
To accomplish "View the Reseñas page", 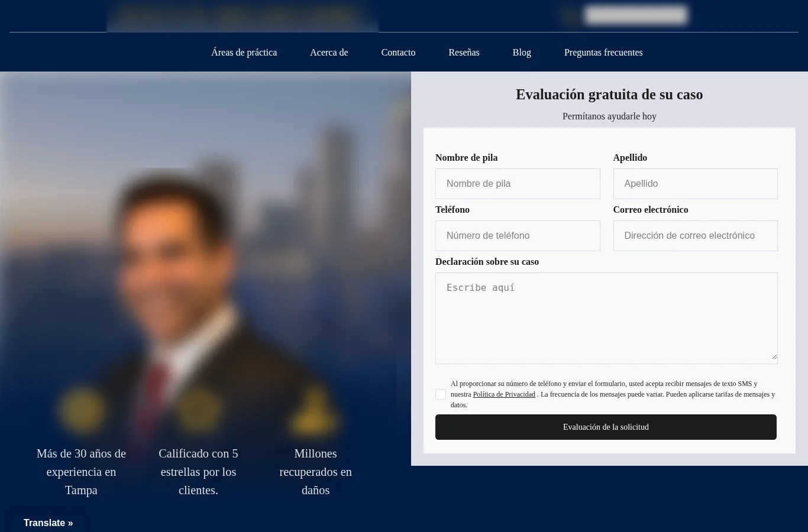I will pos(464,53).
